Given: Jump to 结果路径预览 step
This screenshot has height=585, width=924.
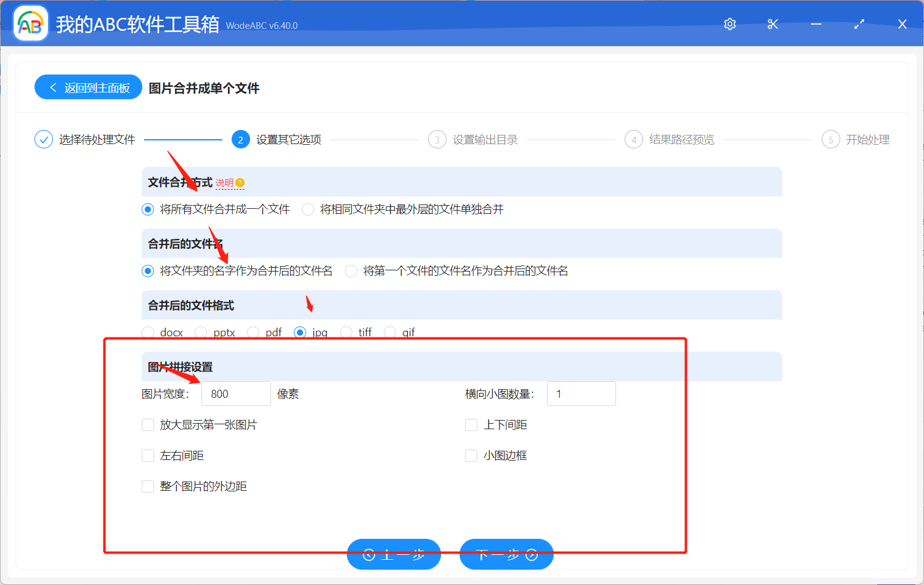Looking at the screenshot, I should (x=681, y=140).
